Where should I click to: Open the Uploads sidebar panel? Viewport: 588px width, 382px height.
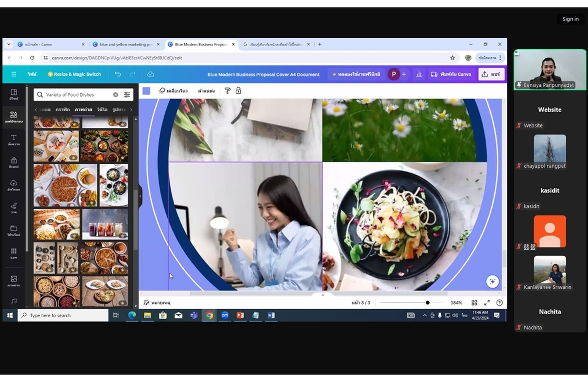(x=14, y=185)
